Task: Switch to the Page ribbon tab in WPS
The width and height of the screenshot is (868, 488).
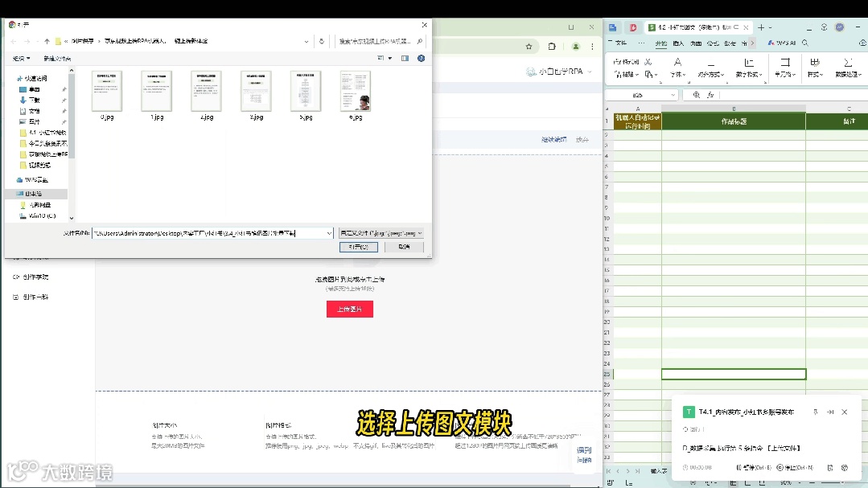Action: [696, 43]
